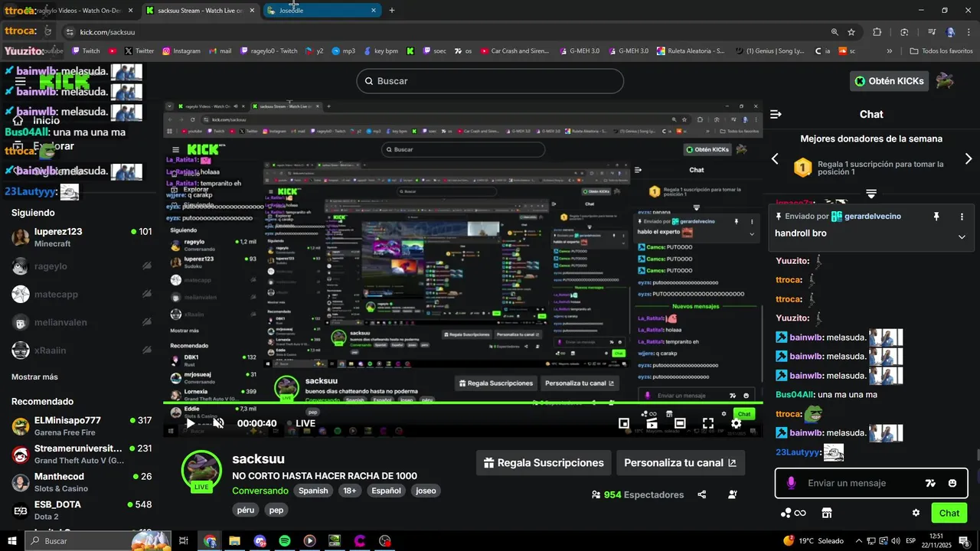Open browser zoom magnifier icon
This screenshot has width=980, height=551.
835,32
